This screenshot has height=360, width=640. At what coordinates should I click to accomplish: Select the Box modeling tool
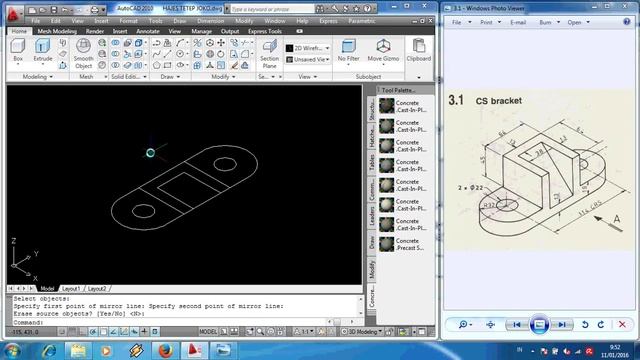click(x=18, y=51)
